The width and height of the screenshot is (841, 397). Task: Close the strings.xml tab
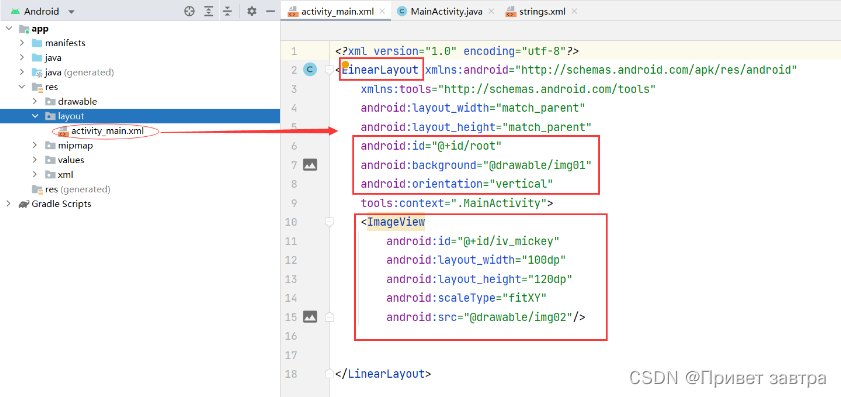574,11
